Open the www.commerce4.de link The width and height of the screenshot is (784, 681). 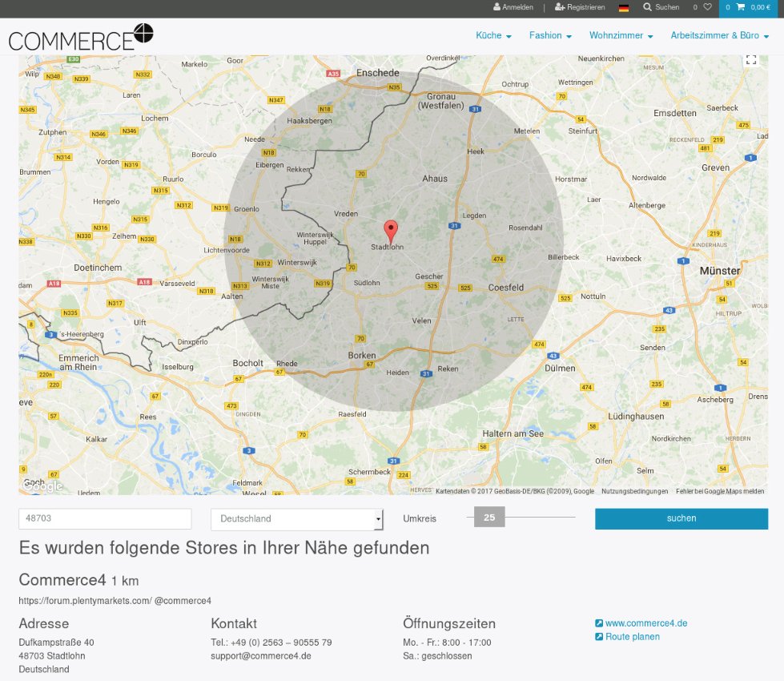pyautogui.click(x=646, y=623)
